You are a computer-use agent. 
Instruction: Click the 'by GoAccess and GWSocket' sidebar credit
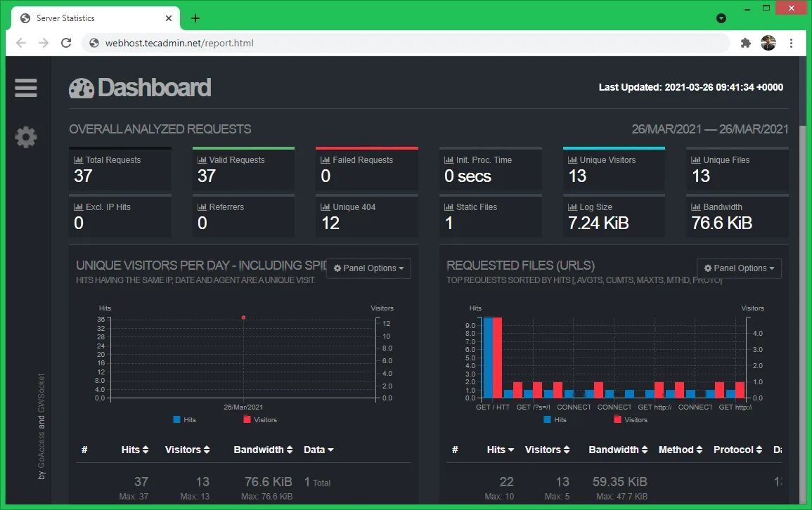pos(41,426)
